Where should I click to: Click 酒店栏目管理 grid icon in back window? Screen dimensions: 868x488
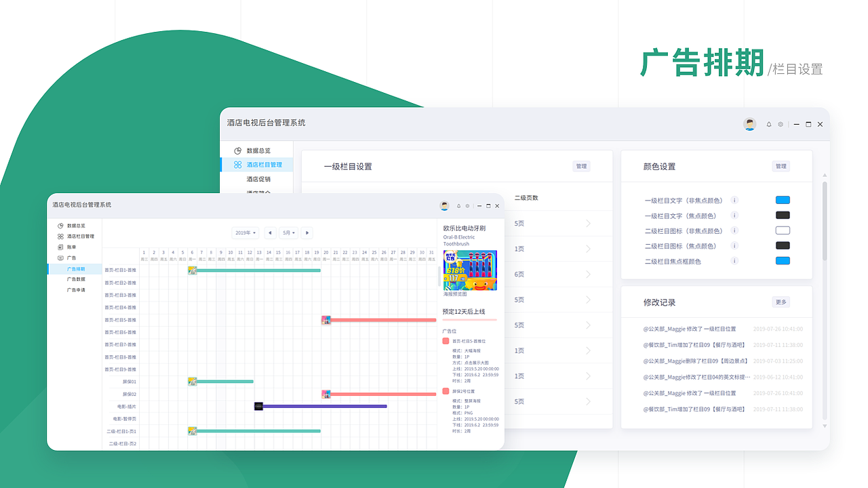pyautogui.click(x=238, y=165)
